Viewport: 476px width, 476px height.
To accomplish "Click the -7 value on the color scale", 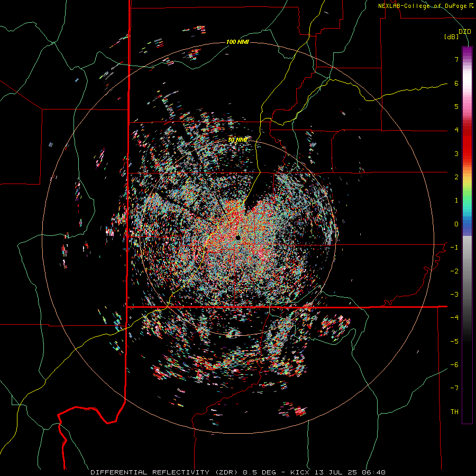I will (454, 388).
